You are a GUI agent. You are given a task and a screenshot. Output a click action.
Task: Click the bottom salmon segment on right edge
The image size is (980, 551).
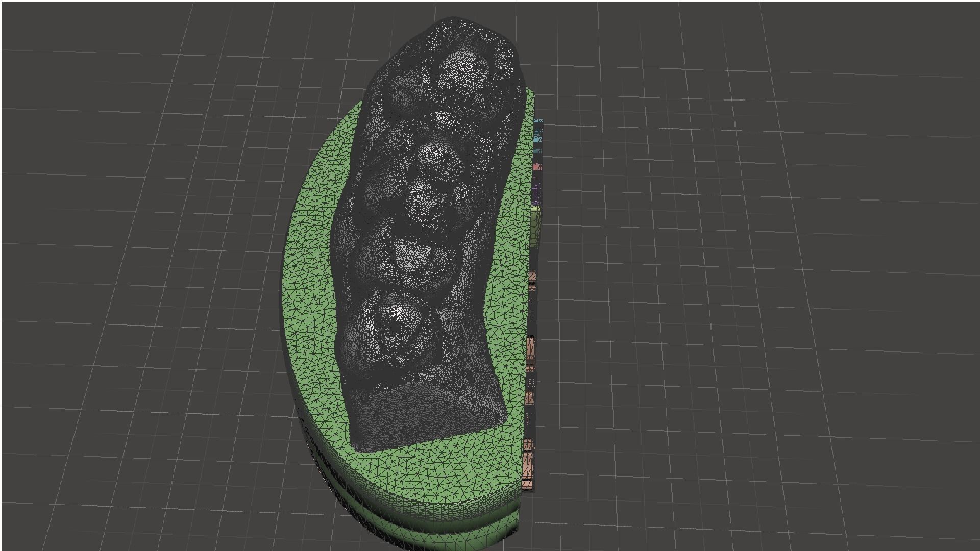pos(528,464)
